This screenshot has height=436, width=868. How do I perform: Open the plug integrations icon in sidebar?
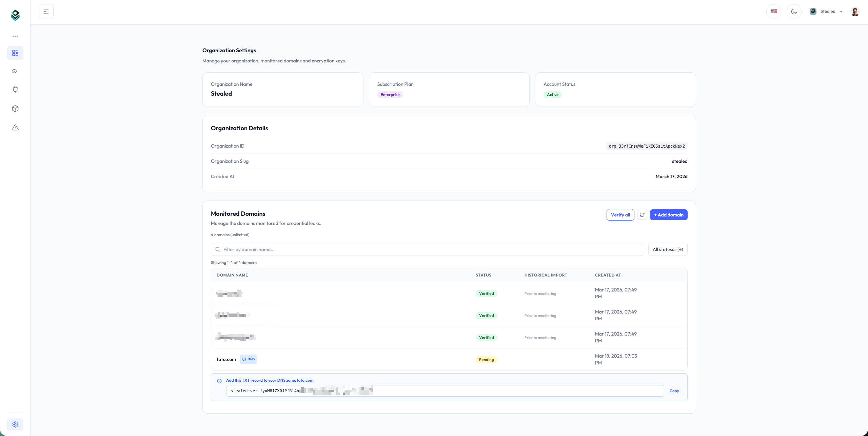click(15, 89)
